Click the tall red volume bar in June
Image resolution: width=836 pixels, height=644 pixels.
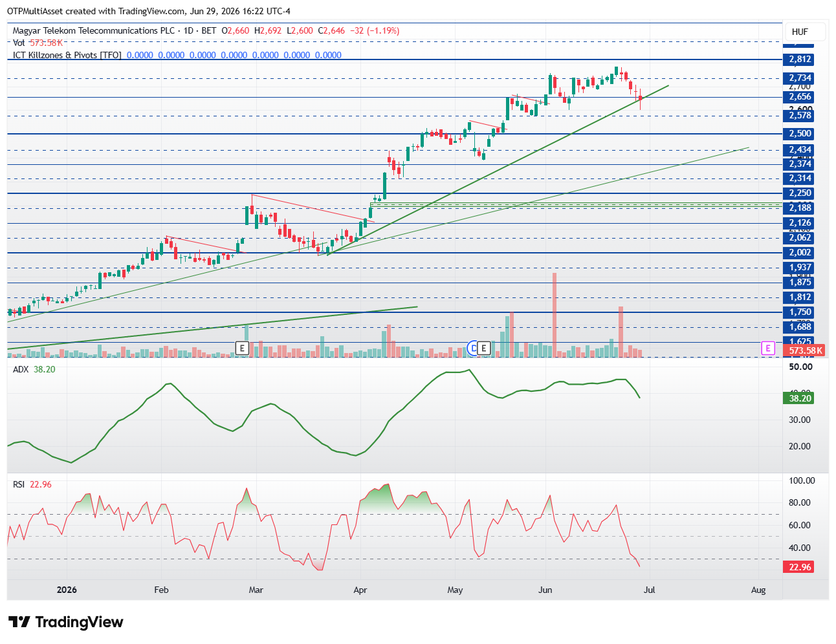click(555, 315)
